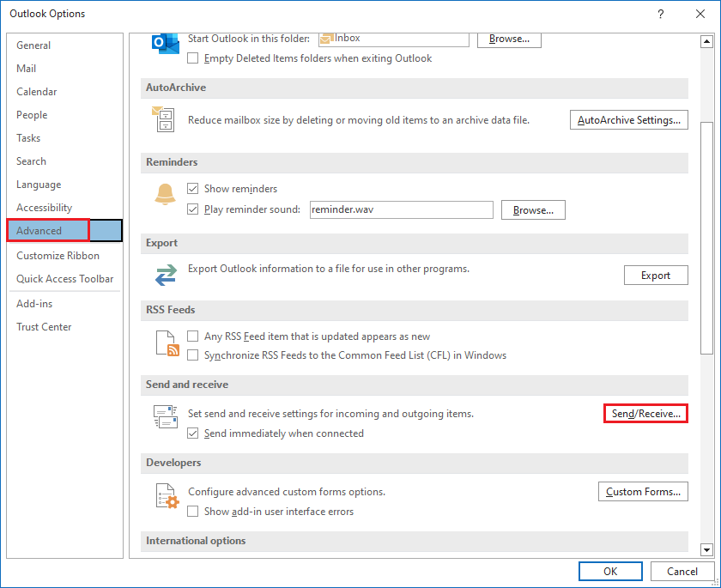Click the Developers section header

415,463
